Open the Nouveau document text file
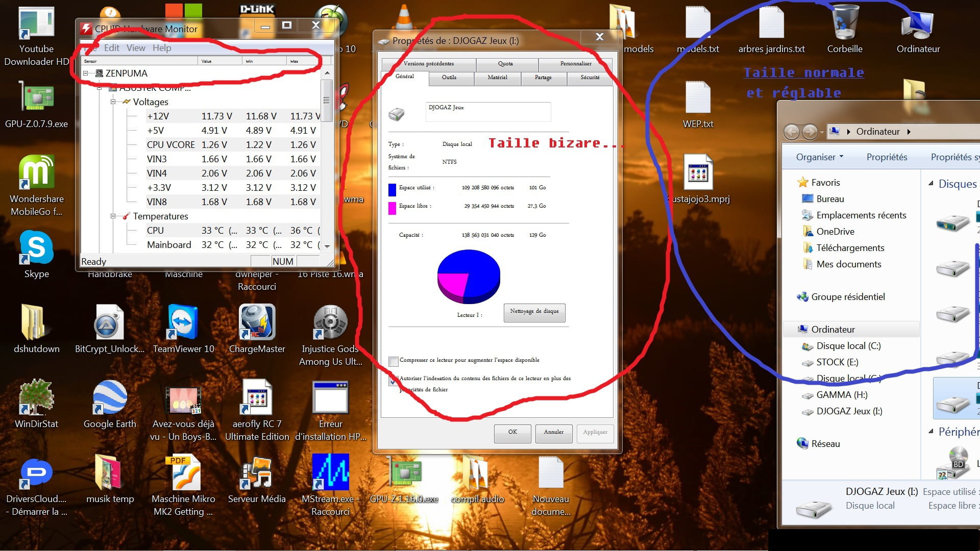Screen dimensions: 980x551 [551, 486]
